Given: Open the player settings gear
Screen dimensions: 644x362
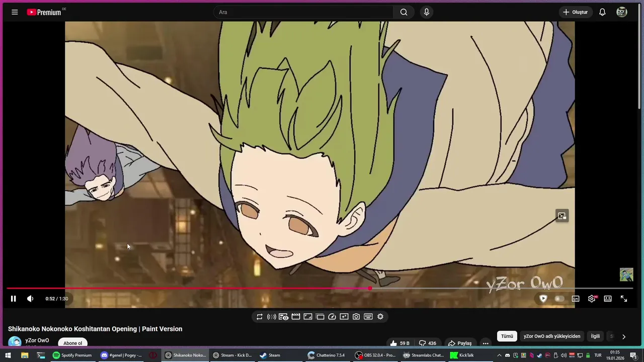Looking at the screenshot, I should click(592, 299).
